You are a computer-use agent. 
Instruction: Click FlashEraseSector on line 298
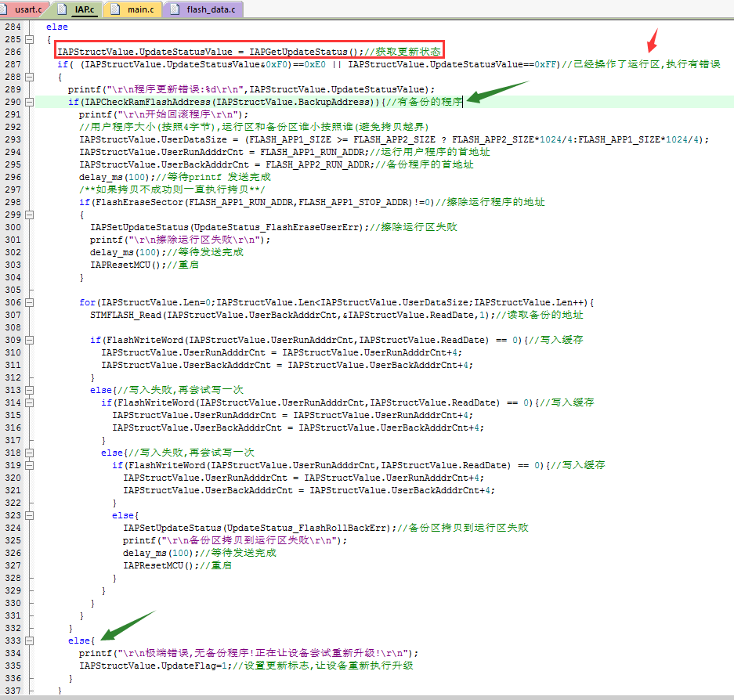click(x=138, y=202)
